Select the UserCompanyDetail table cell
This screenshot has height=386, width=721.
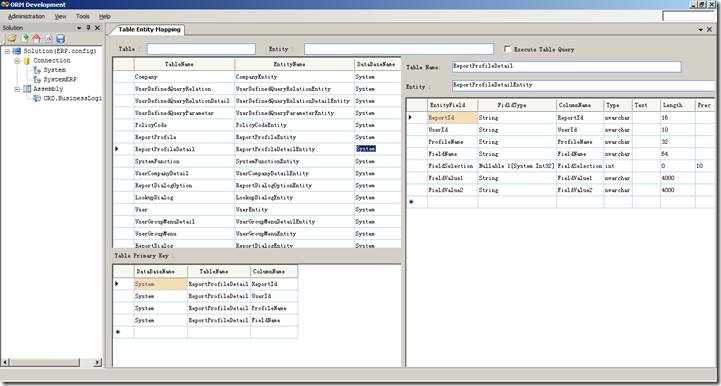(184, 173)
